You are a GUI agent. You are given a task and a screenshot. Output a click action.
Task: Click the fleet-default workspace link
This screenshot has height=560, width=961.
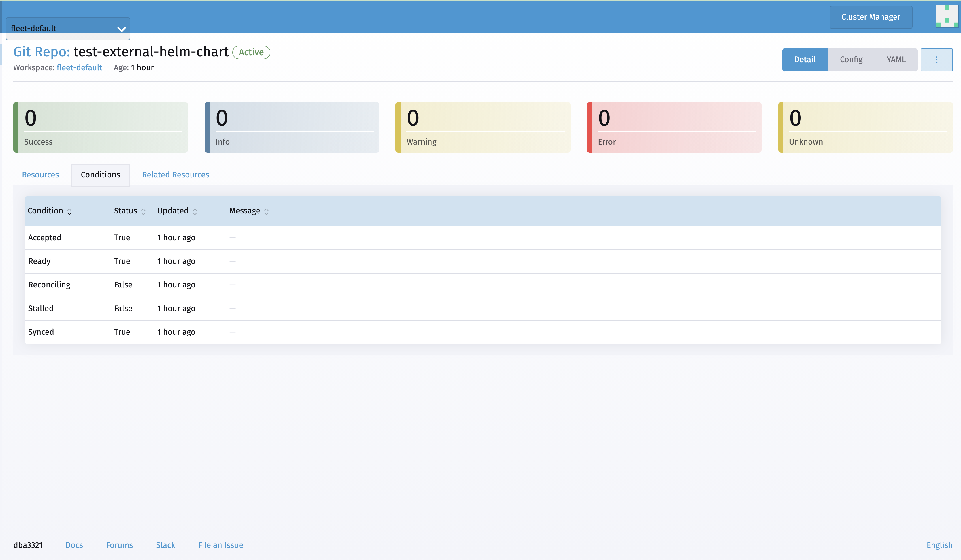click(79, 67)
